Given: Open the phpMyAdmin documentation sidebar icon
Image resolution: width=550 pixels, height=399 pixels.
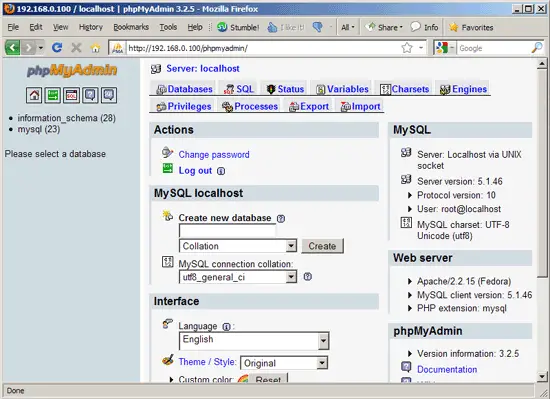Looking at the screenshot, I should tap(90, 95).
